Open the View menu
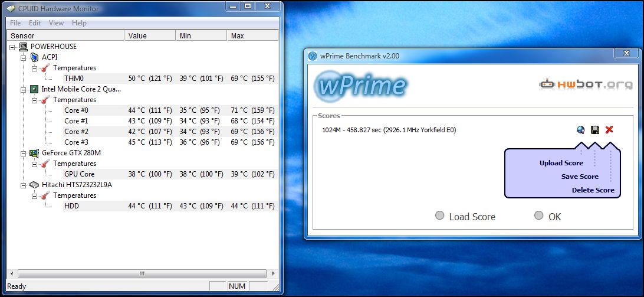Screen dimensions: 644x297 tap(56, 23)
